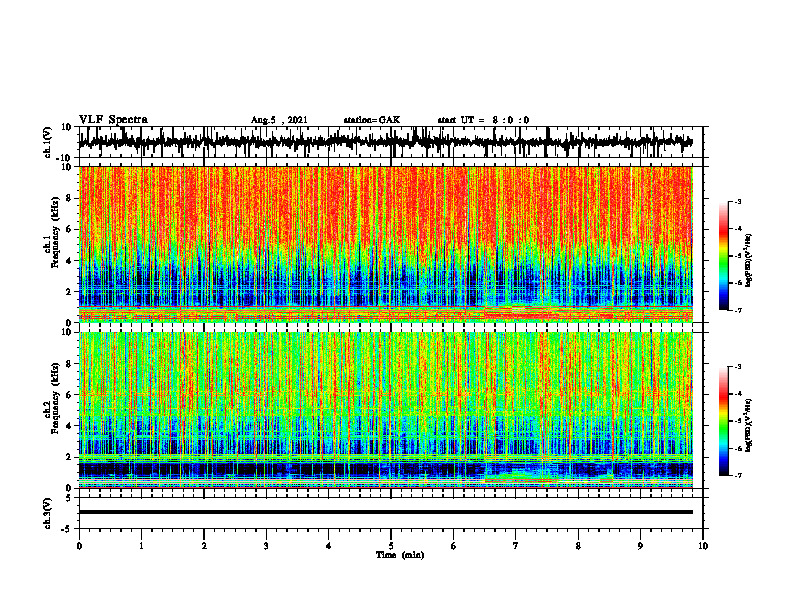Click the ch.1 spectrogram color bar
Image resolution: width=792 pixels, height=612 pixels.
pyautogui.click(x=723, y=256)
